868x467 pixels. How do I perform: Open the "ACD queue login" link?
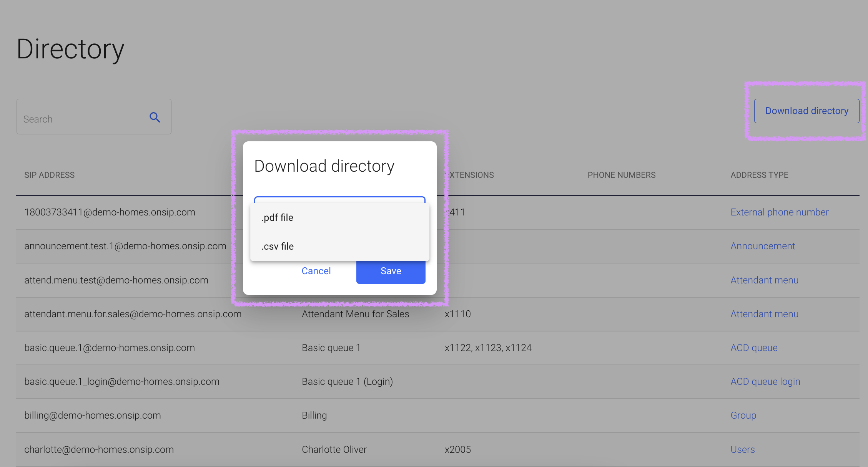click(765, 381)
